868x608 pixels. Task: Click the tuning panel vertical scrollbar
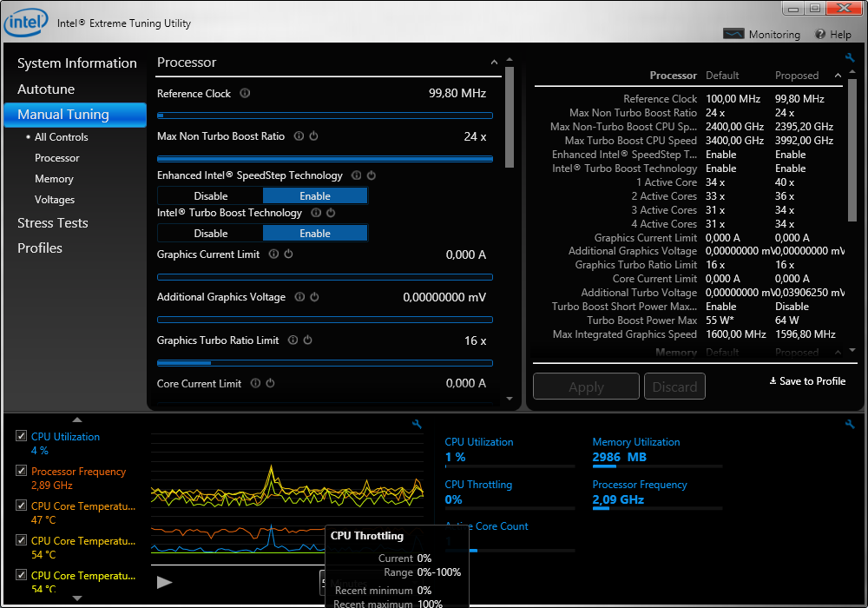click(x=510, y=117)
